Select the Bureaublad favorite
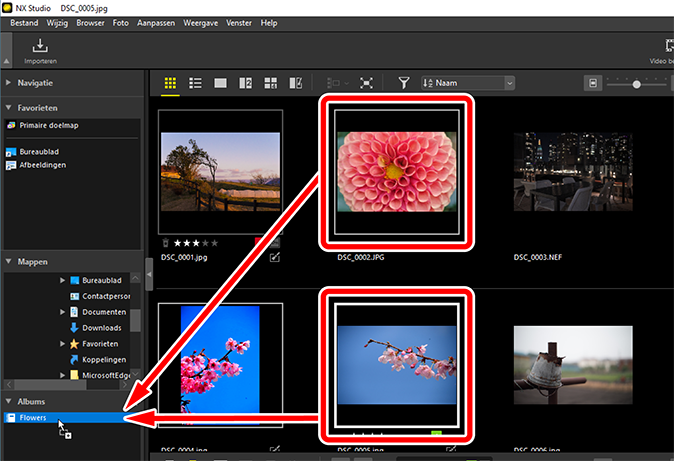674x461 pixels. (x=39, y=151)
